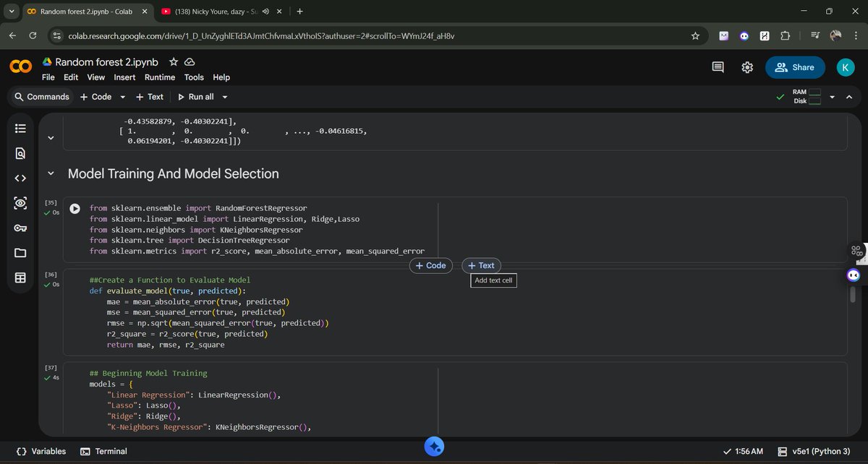The height and width of the screenshot is (464, 868).
Task: Click the notebook vertical scrollbar thumb
Action: click(x=853, y=295)
